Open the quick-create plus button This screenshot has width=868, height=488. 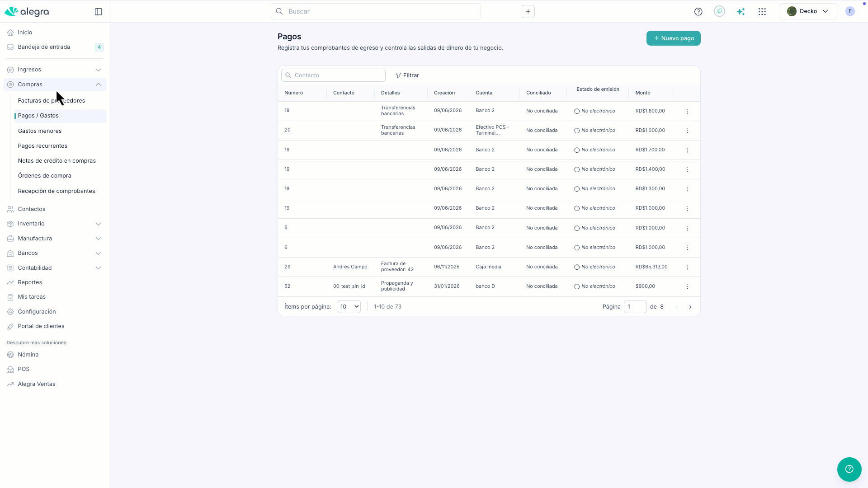(x=528, y=11)
